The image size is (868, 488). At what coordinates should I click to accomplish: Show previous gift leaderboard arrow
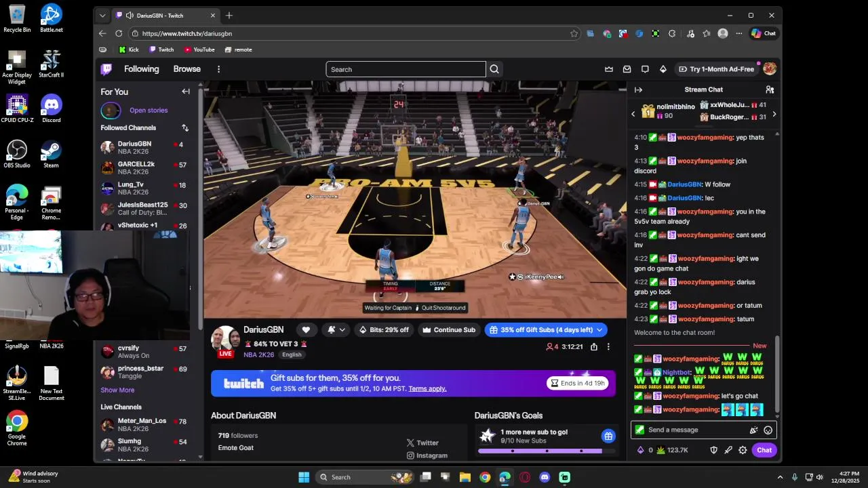633,114
